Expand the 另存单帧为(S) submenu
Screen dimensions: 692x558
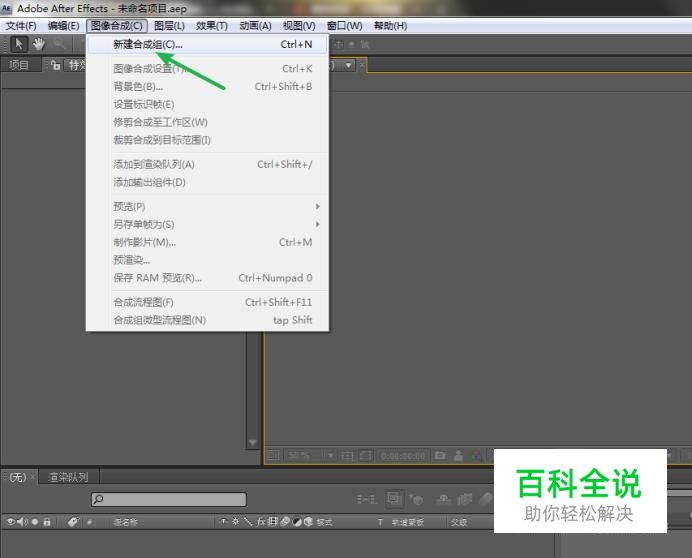tap(207, 224)
